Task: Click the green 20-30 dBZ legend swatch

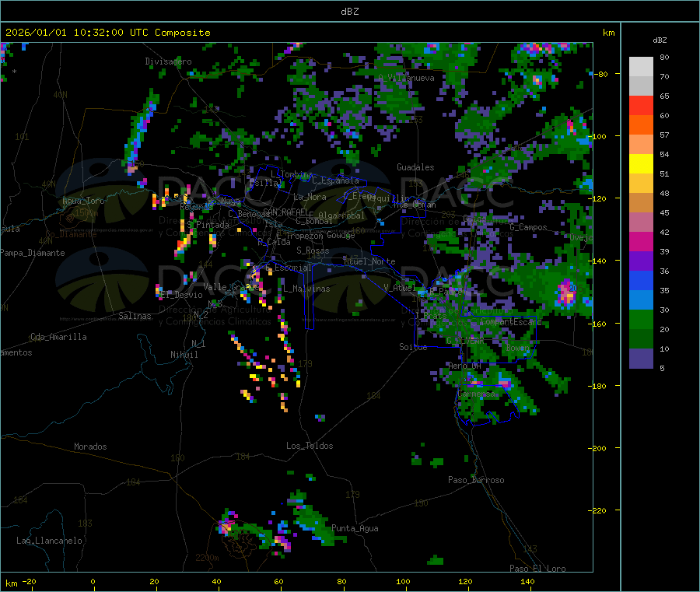Action: (641, 319)
